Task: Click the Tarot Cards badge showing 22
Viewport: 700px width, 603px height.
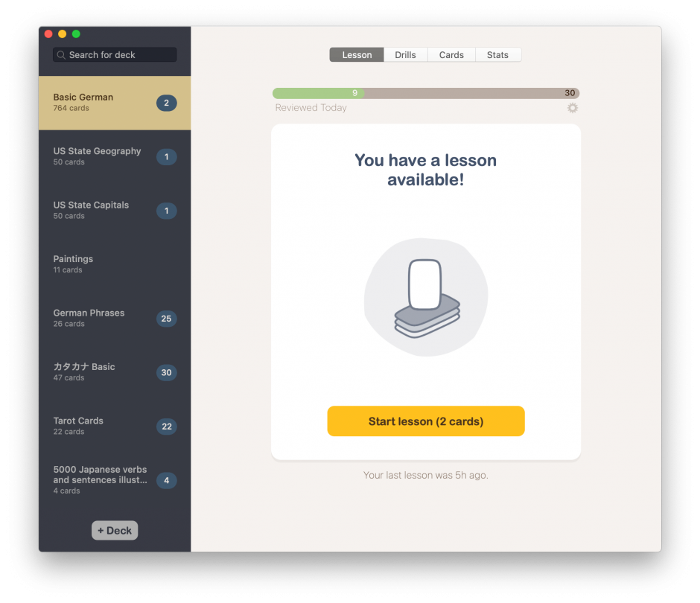Action: 167,427
